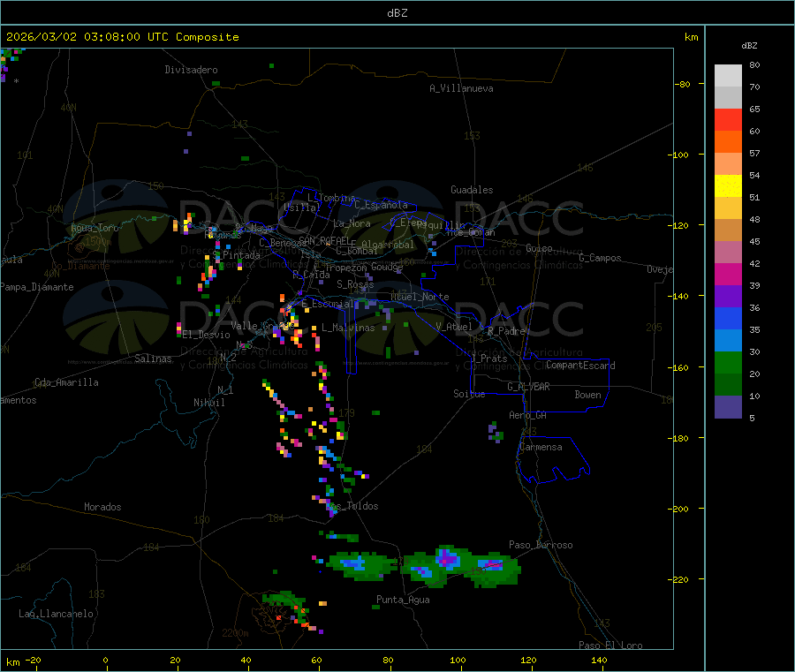Click the Pampa_Diamante map label
Viewport: 795px width, 672px height.
coord(37,287)
